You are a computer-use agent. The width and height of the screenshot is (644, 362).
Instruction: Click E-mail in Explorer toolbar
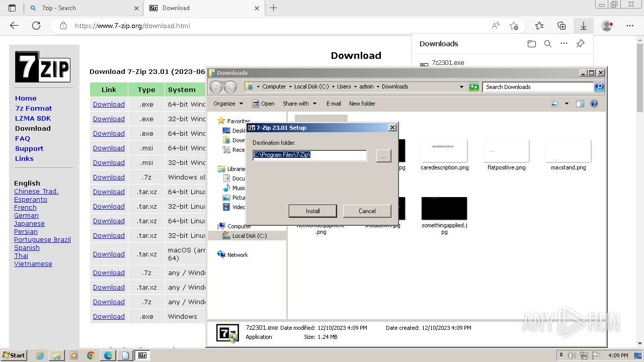point(334,104)
